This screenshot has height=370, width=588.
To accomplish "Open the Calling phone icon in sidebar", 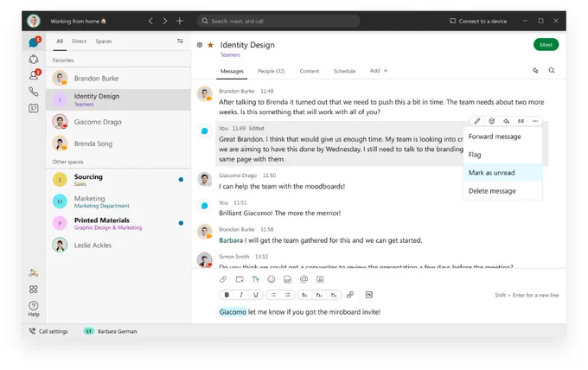I will [x=34, y=92].
